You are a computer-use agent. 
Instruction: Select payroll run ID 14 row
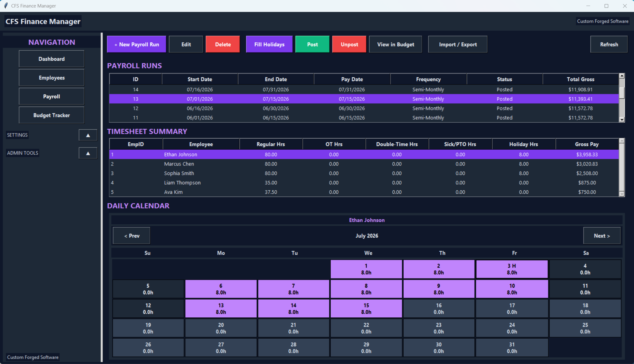[x=364, y=90]
